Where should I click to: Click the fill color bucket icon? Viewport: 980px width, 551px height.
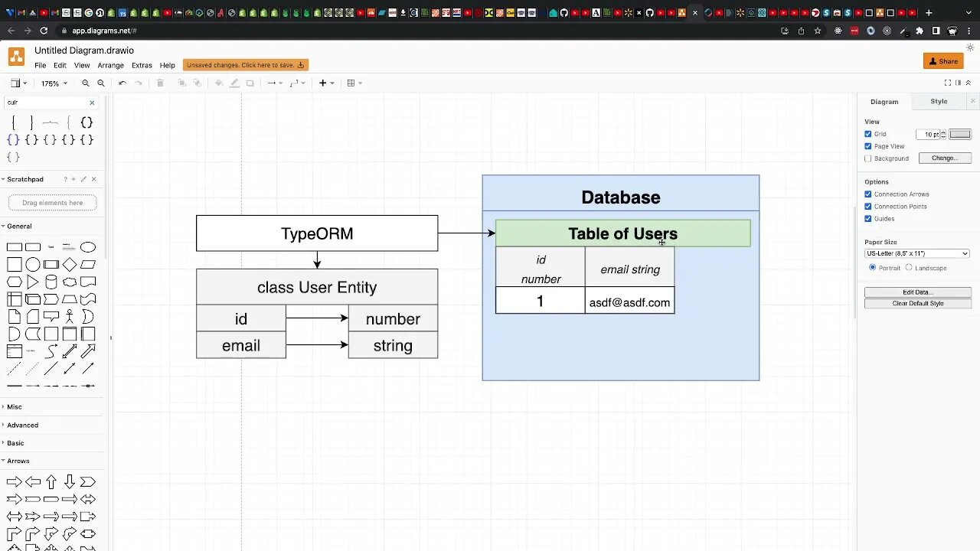click(x=219, y=83)
